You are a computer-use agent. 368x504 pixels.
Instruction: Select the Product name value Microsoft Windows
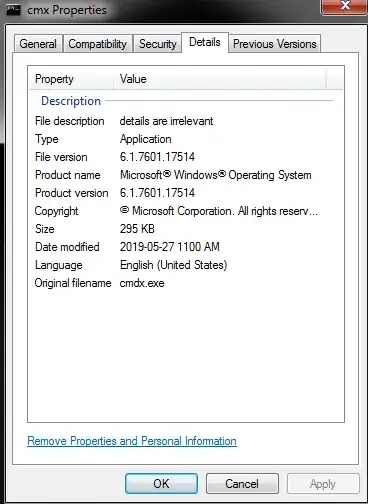(216, 175)
